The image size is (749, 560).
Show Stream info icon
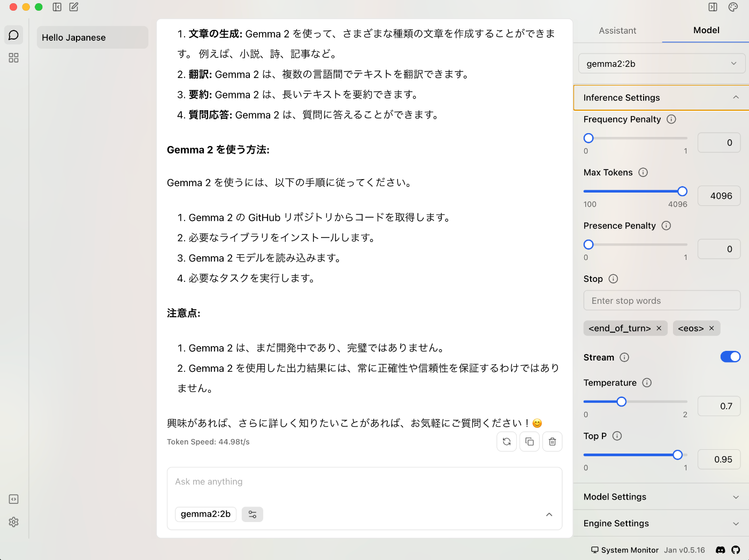pyautogui.click(x=624, y=357)
